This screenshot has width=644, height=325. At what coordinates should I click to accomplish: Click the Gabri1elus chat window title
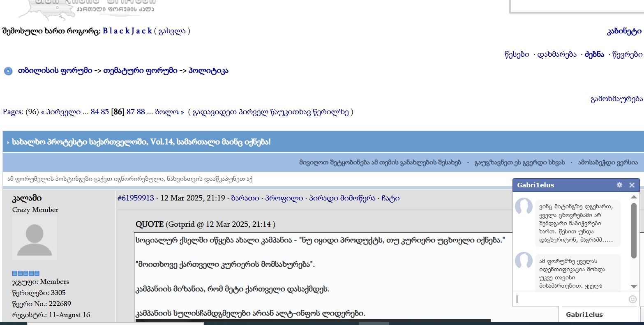536,185
